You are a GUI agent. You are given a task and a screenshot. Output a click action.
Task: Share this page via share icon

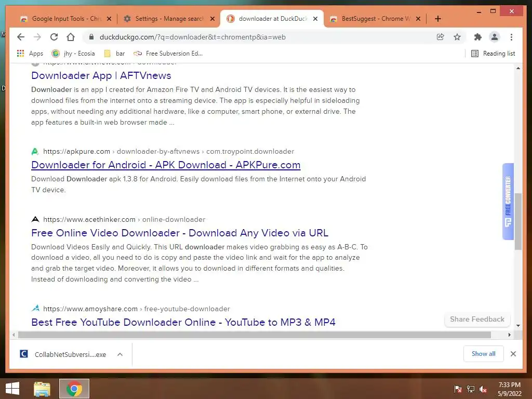tap(441, 37)
